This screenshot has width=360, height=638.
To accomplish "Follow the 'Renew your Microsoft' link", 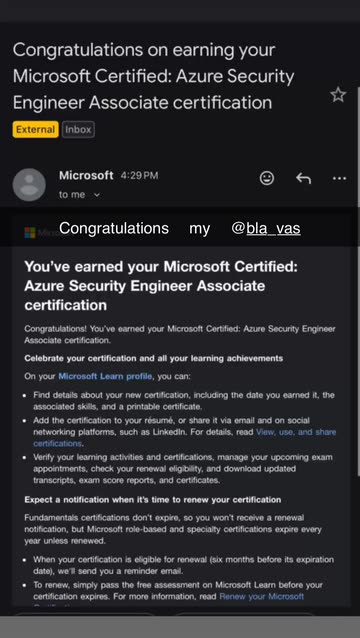I will tap(262, 596).
